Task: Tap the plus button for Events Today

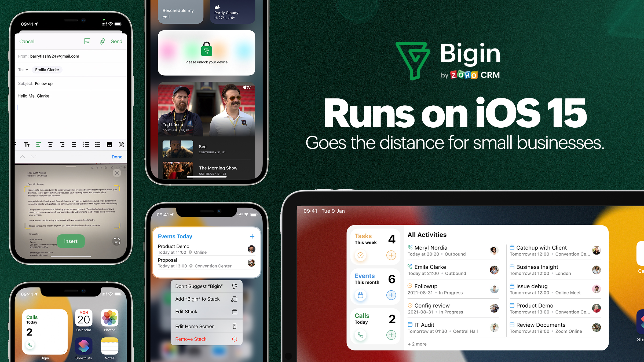Action: [253, 236]
